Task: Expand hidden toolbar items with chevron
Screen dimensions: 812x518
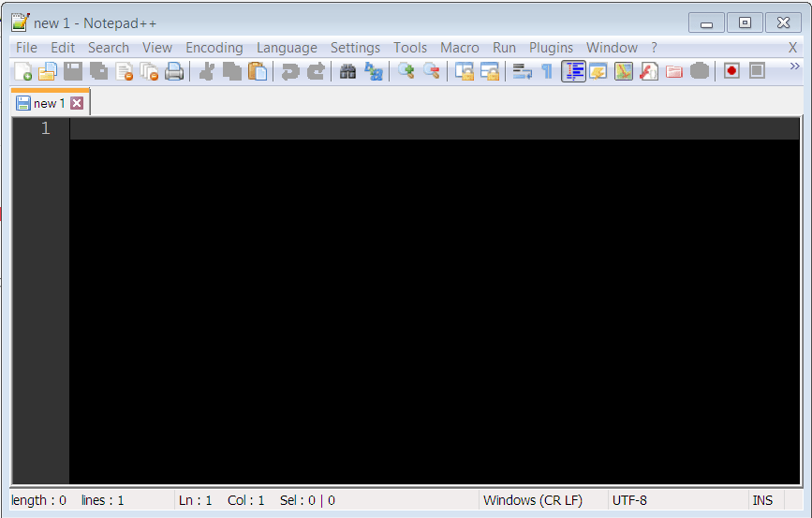Action: point(795,67)
